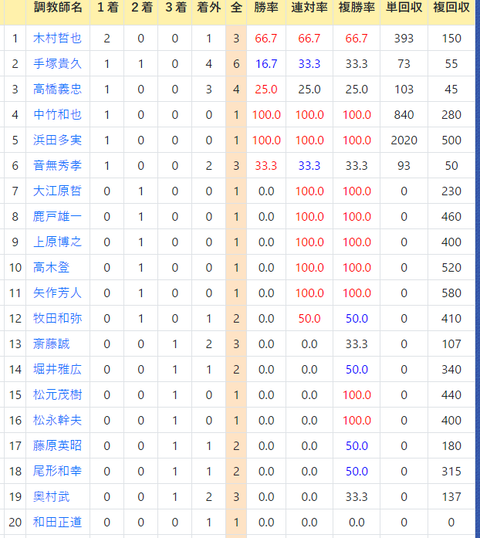Open trainer link 音無秀孝
Image resolution: width=480 pixels, height=538 pixels.
tap(57, 165)
